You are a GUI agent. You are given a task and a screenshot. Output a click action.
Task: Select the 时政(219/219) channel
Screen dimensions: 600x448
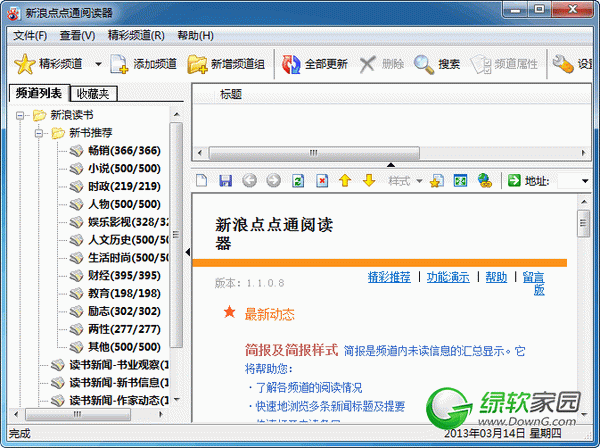click(124, 186)
